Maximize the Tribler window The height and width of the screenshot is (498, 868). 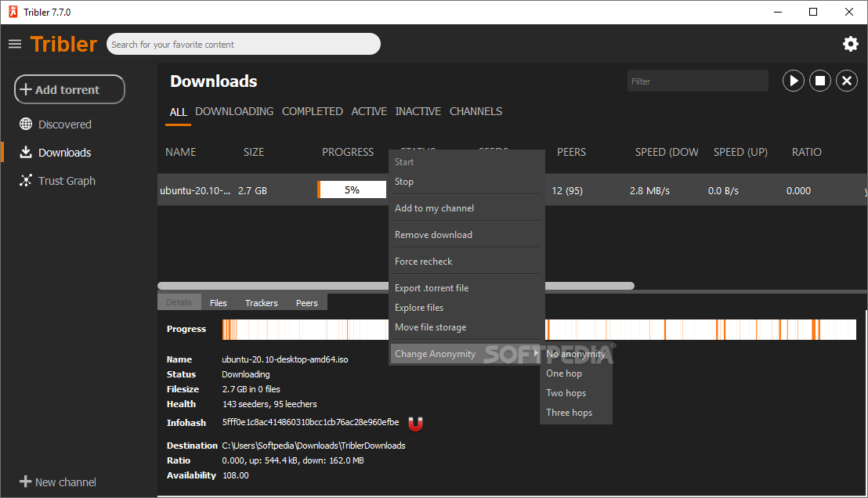(x=813, y=12)
